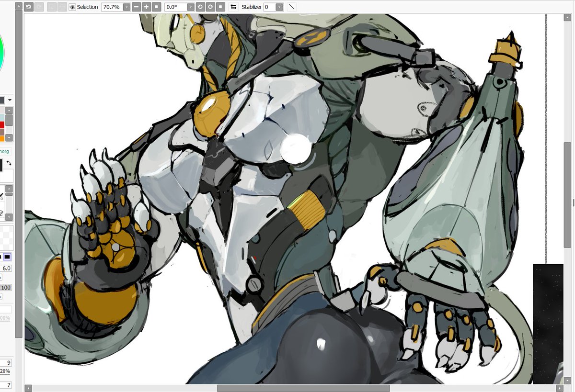Click the 0.0° rotation angle field
Screen dimensions: 575x392
(175, 7)
